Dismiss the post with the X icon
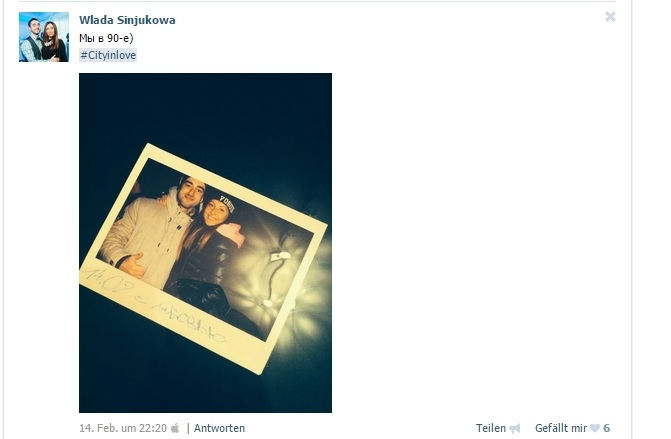 (x=610, y=17)
